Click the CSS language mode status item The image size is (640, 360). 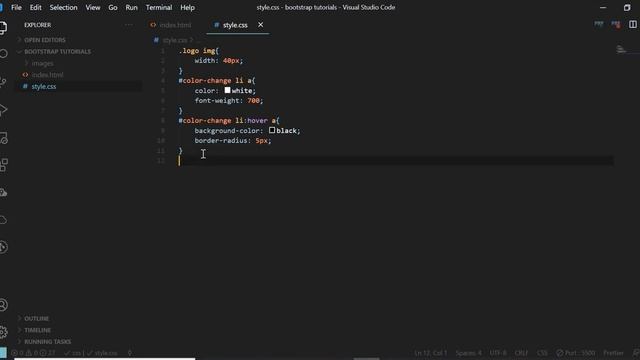tap(542, 353)
